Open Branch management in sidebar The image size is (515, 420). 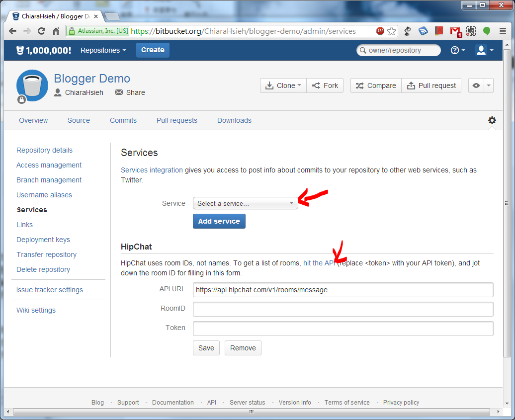coord(49,180)
